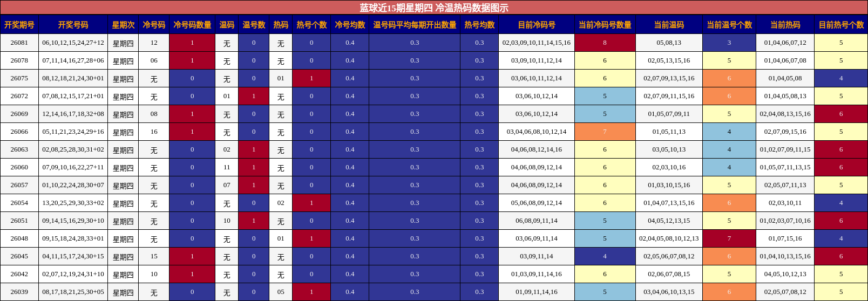Click hot code 05 in row 26039
This screenshot has width=868, height=301.
(x=281, y=292)
